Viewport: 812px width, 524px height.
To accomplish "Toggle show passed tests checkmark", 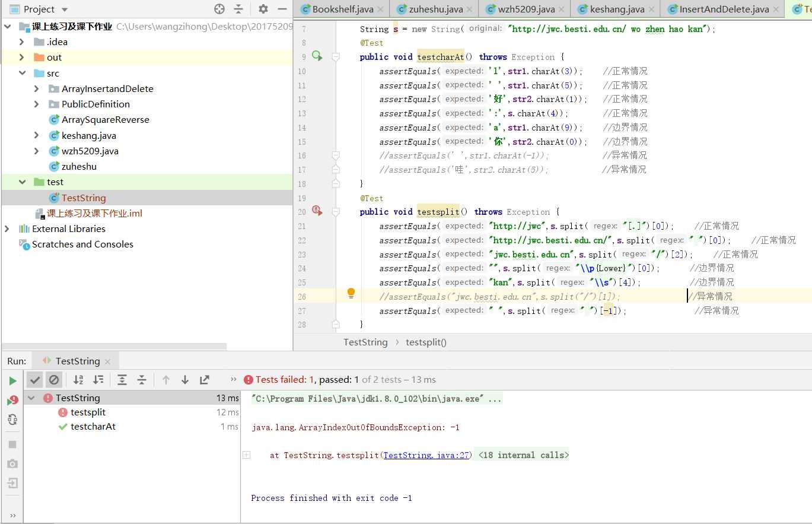I will (x=35, y=380).
